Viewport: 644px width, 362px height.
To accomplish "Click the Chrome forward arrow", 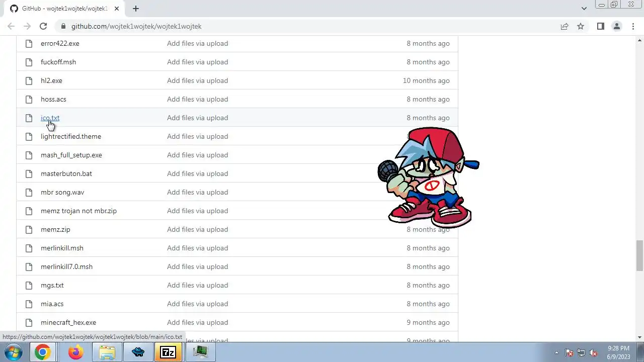I will click(27, 26).
